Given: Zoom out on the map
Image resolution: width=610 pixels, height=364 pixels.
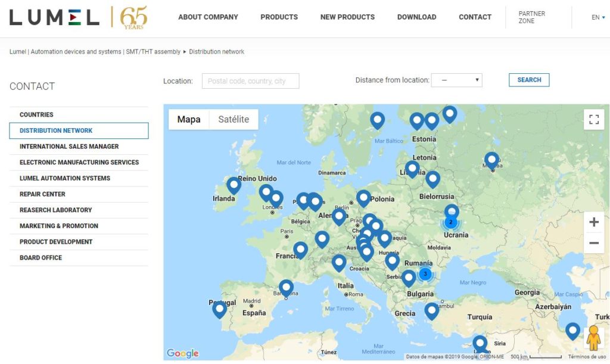Looking at the screenshot, I should (x=593, y=242).
